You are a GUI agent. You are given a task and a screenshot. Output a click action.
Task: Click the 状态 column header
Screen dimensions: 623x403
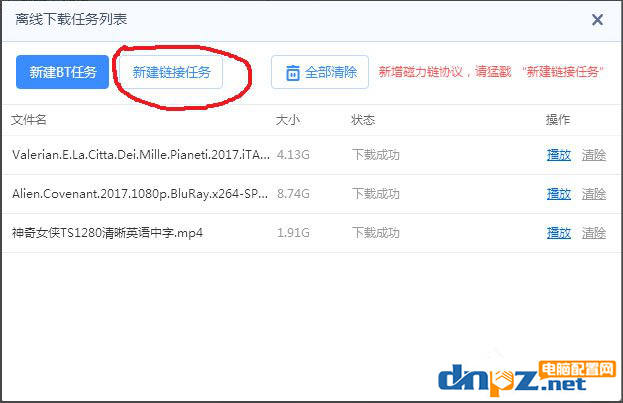[x=363, y=120]
